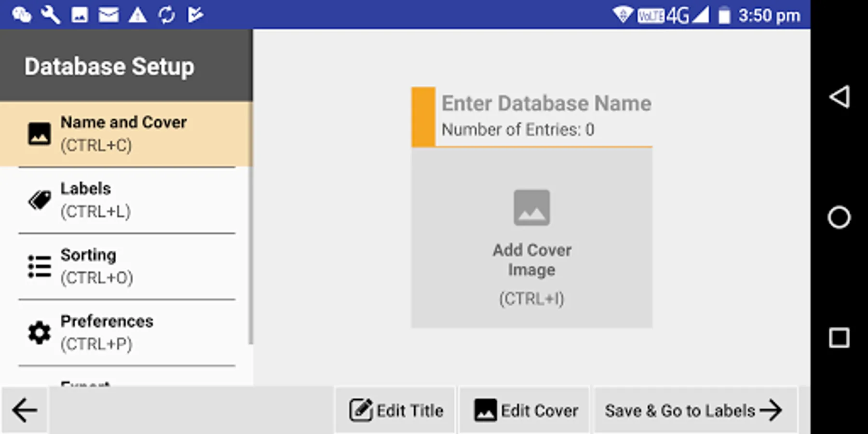Screen dimensions: 868x434
Task: Click the Edit Cover button
Action: pos(525,410)
